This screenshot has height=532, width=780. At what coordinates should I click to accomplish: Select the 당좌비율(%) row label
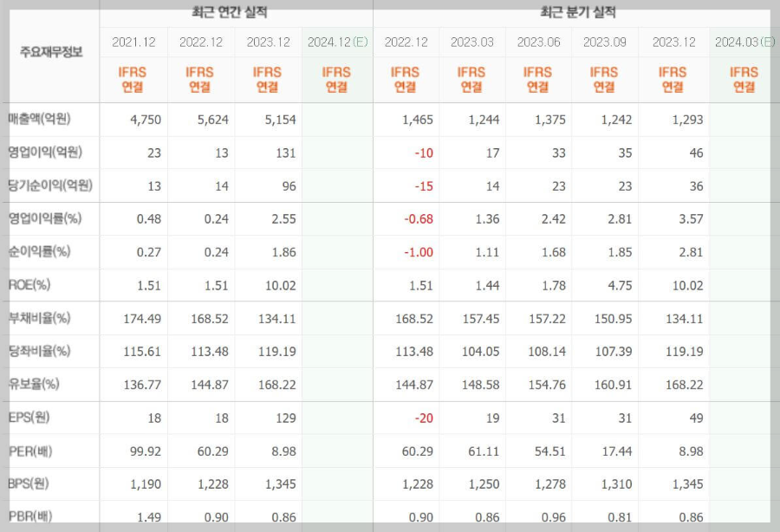40,351
